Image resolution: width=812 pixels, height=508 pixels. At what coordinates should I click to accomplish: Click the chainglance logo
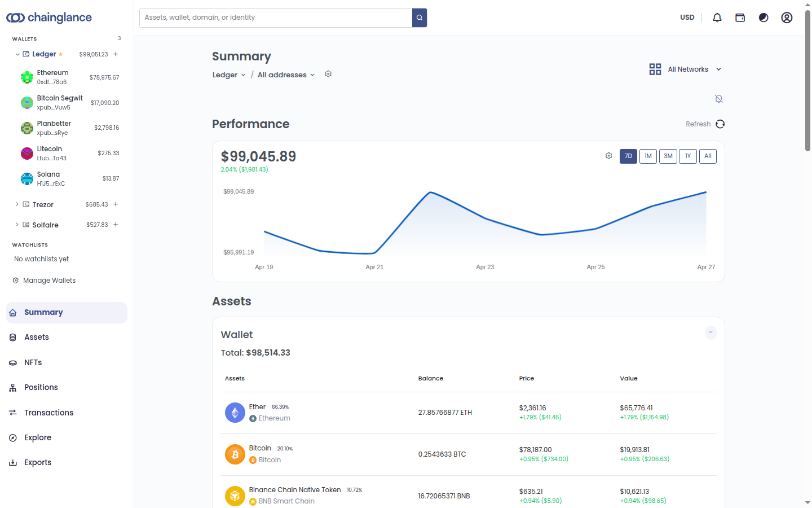pyautogui.click(x=49, y=17)
